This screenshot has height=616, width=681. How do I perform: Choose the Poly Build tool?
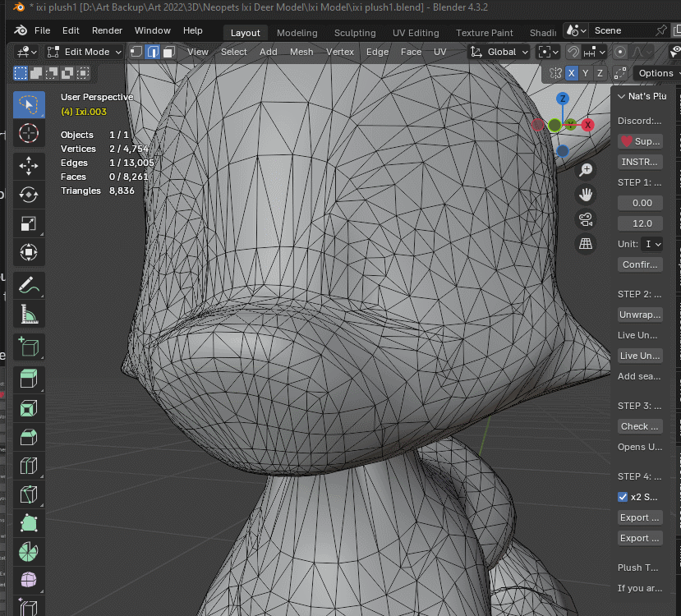coord(29,523)
